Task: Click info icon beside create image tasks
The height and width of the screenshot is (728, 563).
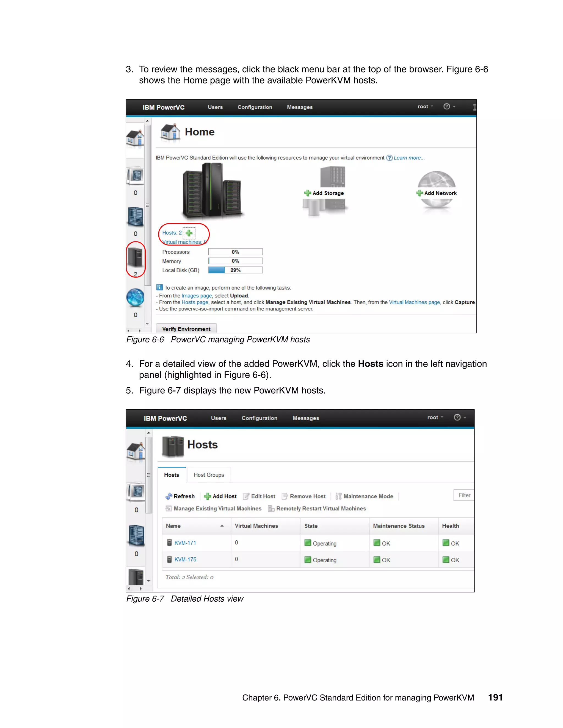Action: tap(159, 287)
